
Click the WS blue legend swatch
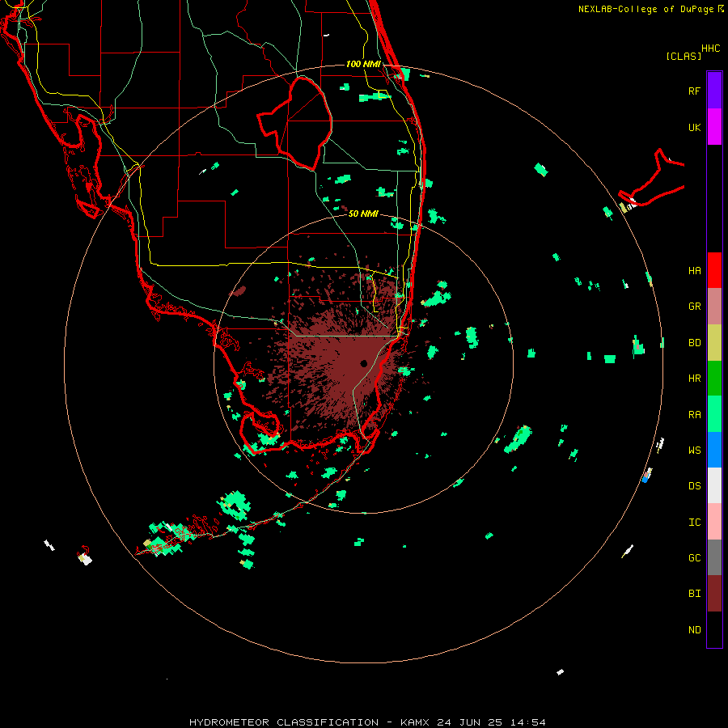click(x=714, y=450)
